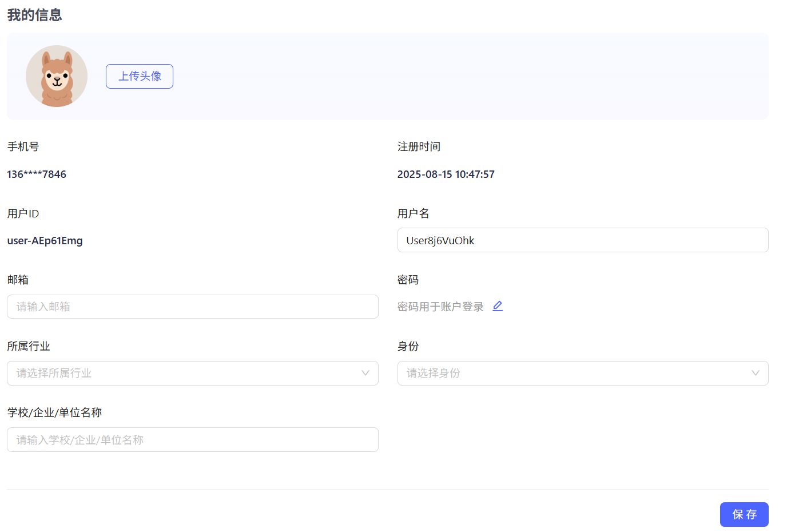
Task: Click the 我的信息 page heading
Action: click(34, 15)
